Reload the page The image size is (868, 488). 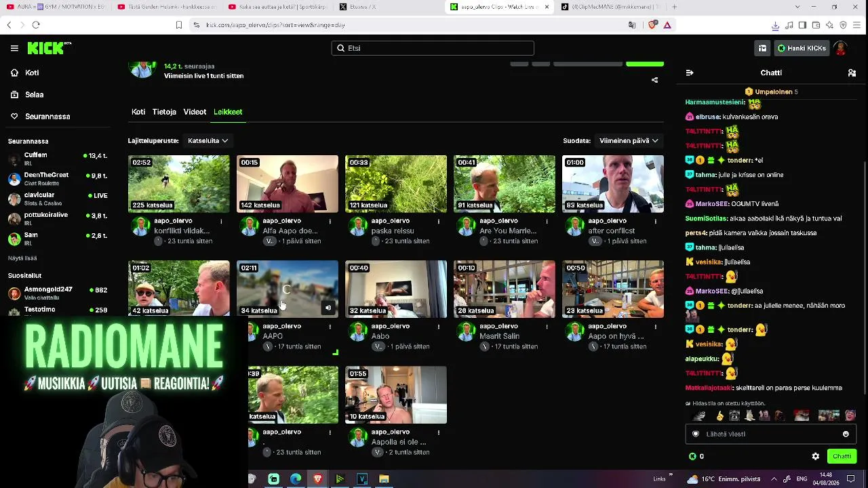36,25
